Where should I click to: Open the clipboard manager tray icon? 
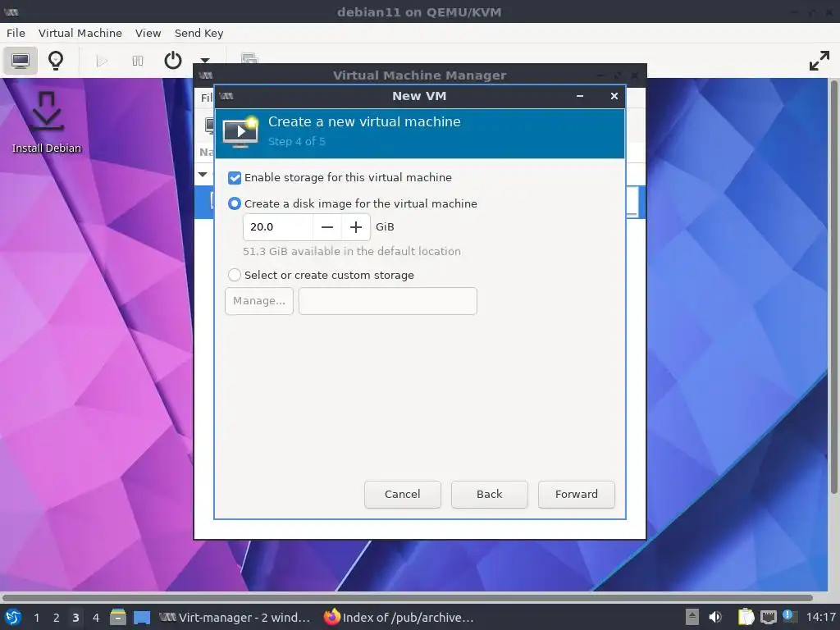pyautogui.click(x=746, y=618)
